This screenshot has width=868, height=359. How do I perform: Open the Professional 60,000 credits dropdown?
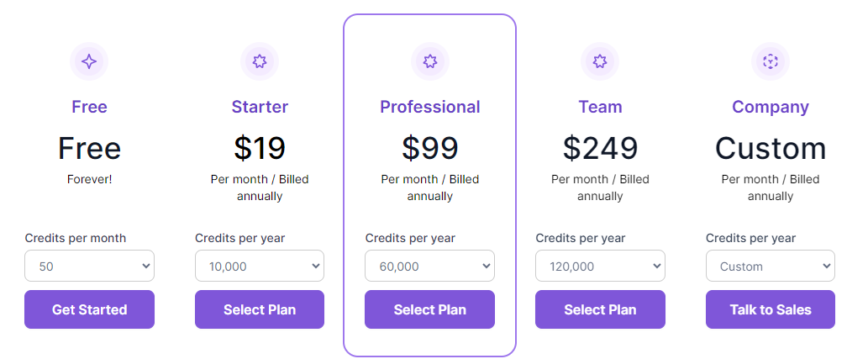(429, 266)
